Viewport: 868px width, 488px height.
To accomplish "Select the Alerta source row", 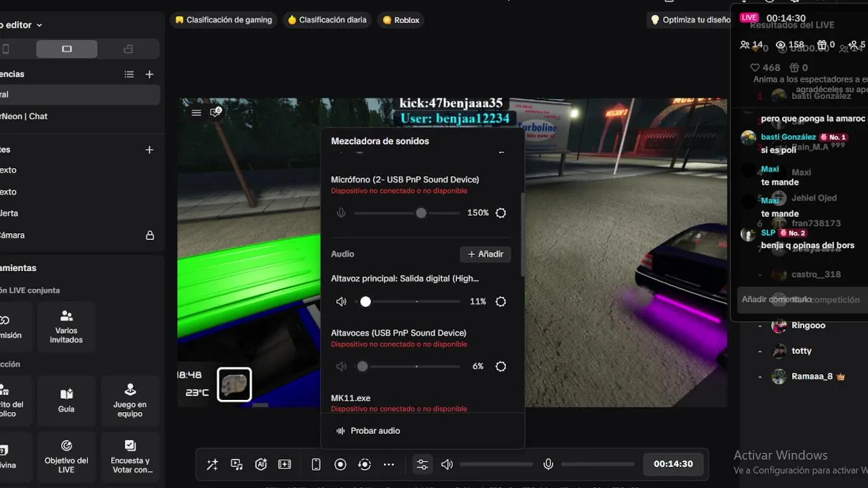I will [x=80, y=213].
